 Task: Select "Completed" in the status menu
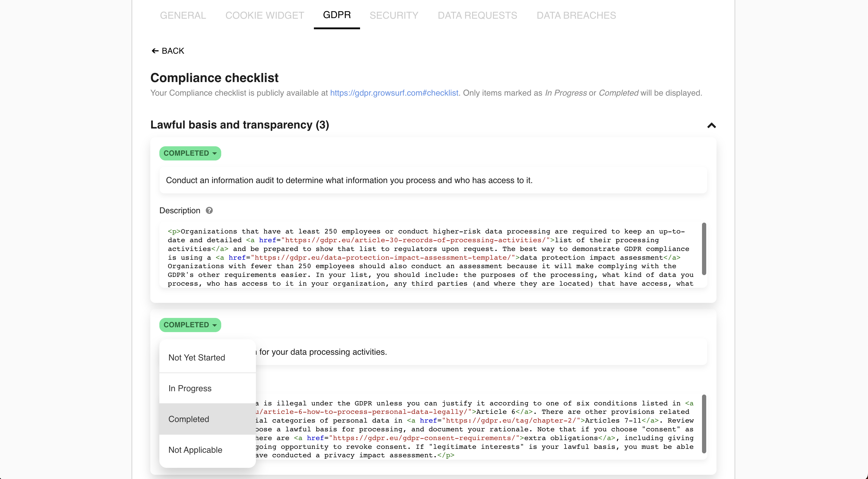pos(189,419)
